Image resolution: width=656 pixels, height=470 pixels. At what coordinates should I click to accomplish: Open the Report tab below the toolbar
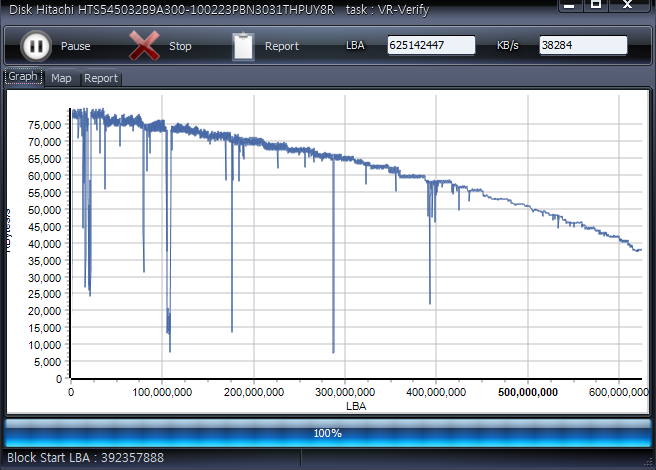click(100, 78)
